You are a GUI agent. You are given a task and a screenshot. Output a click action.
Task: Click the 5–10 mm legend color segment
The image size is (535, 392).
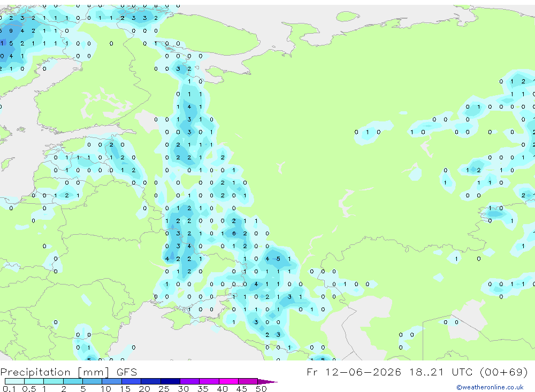coord(92,381)
